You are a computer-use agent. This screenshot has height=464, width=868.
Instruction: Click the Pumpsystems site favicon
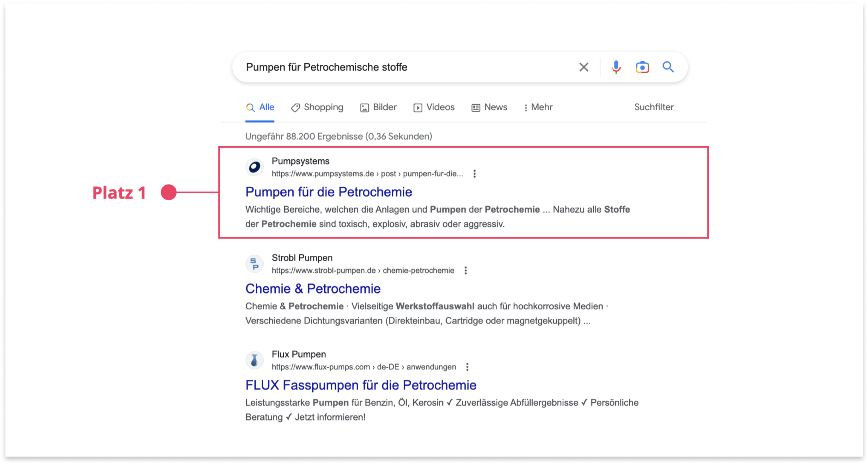(x=254, y=167)
